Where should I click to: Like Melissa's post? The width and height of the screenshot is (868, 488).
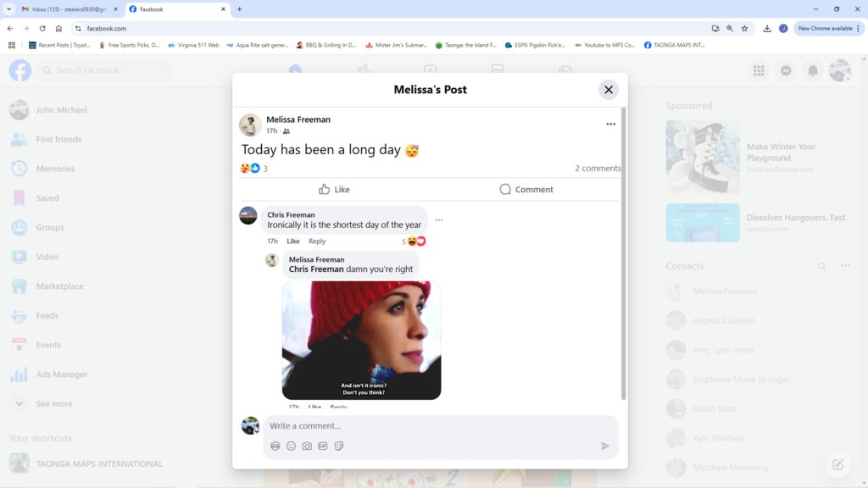[x=334, y=189]
